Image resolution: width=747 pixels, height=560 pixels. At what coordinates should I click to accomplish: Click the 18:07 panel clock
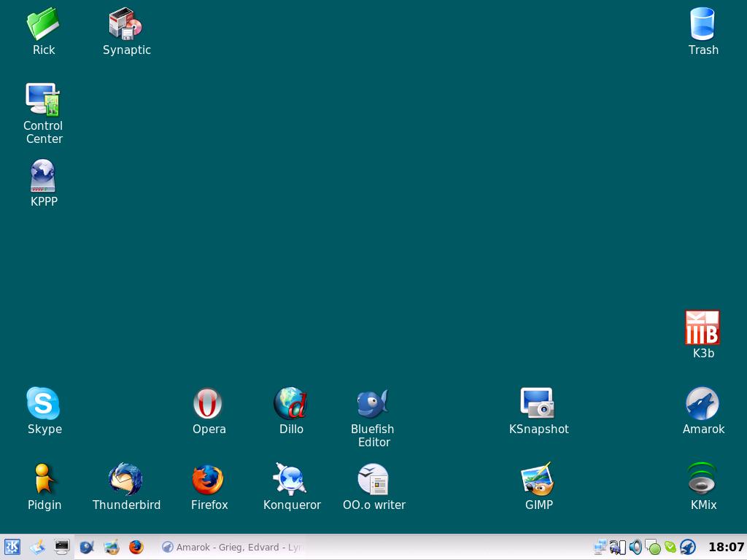click(726, 547)
